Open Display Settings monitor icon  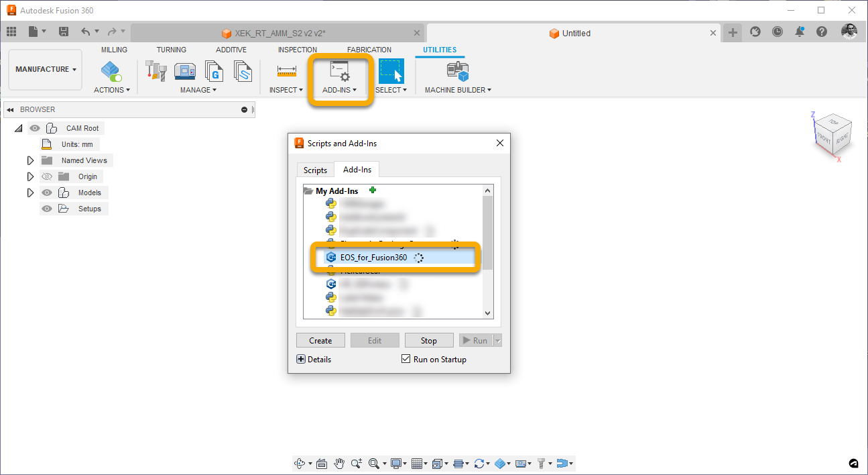[x=396, y=463]
